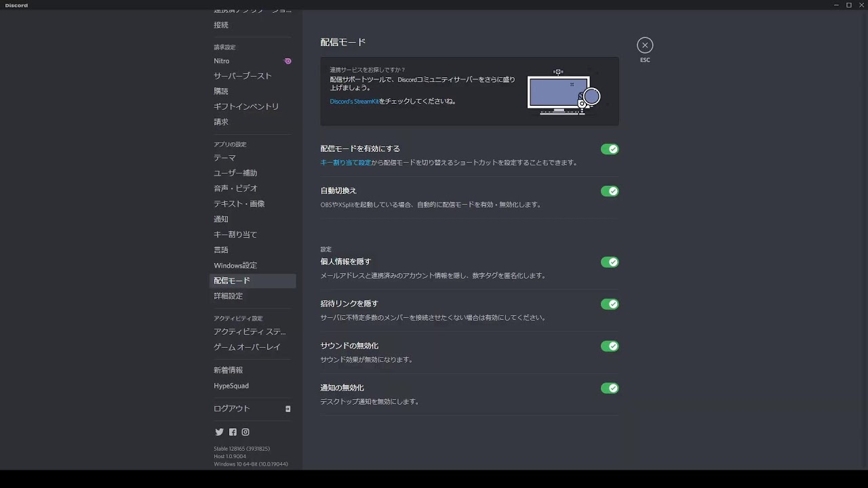Open アクティビティ ステ... settings

tap(252, 332)
